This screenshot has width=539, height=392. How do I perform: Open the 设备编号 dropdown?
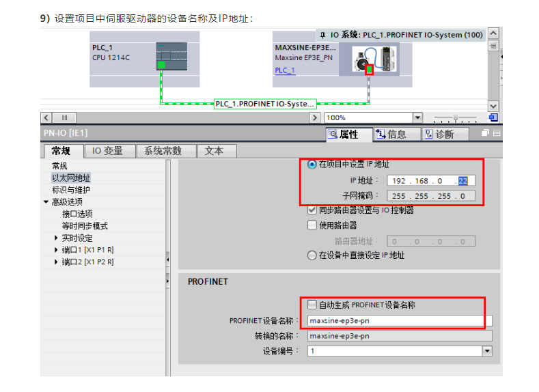click(x=487, y=351)
